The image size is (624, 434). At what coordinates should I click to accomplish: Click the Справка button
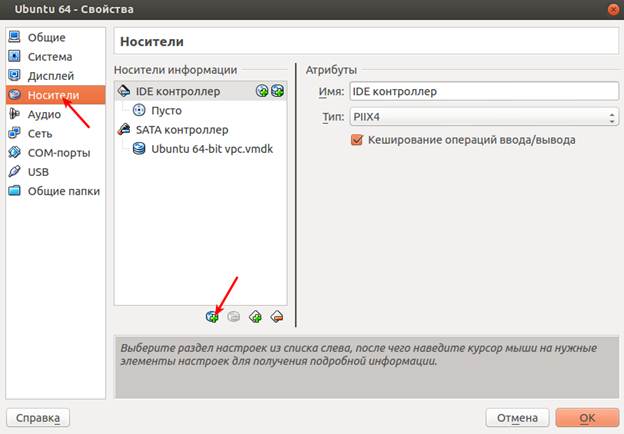[38, 418]
